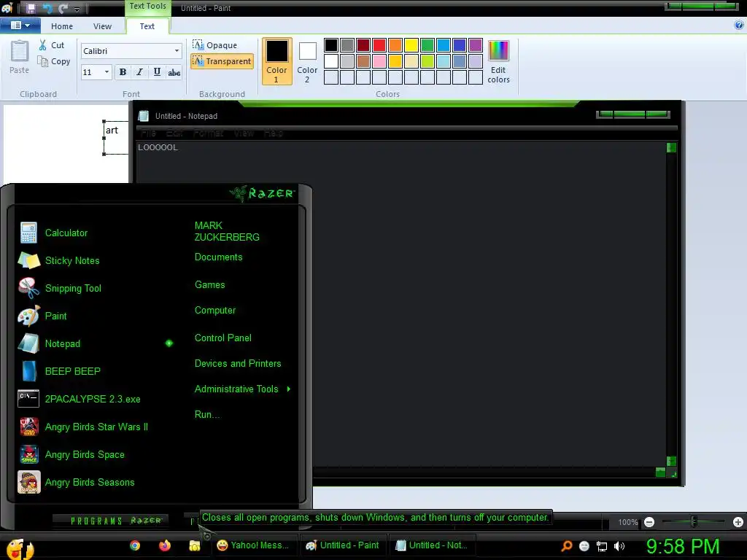Select the Text ribbon tab
747x560 pixels.
click(x=147, y=26)
